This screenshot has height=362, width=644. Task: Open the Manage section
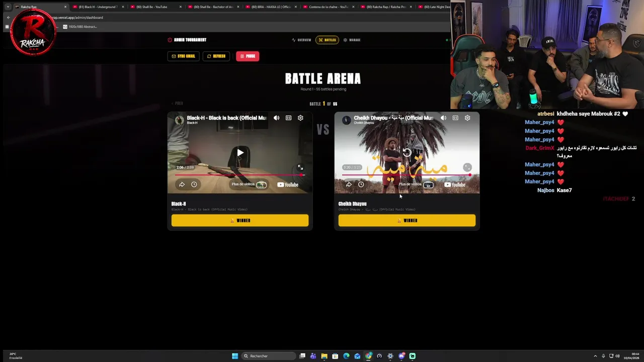click(x=352, y=40)
